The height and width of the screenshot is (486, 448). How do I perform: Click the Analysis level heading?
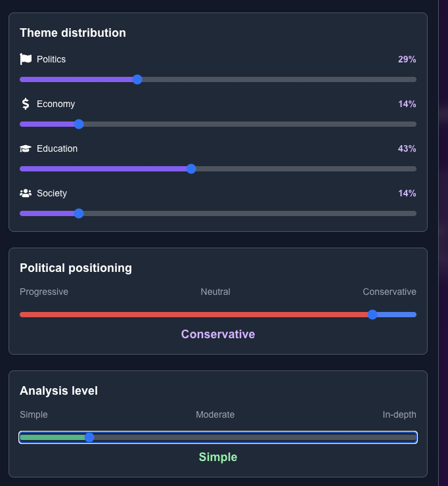point(58,391)
